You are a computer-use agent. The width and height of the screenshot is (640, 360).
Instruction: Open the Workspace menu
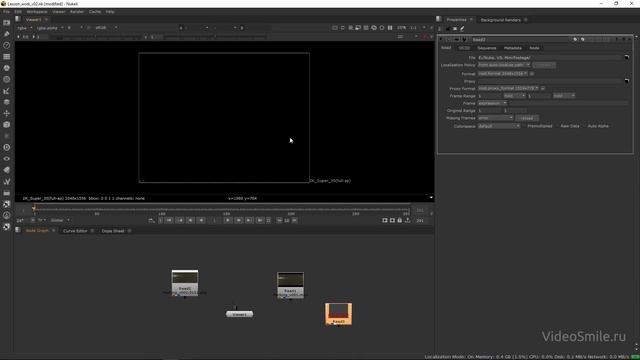[37, 12]
